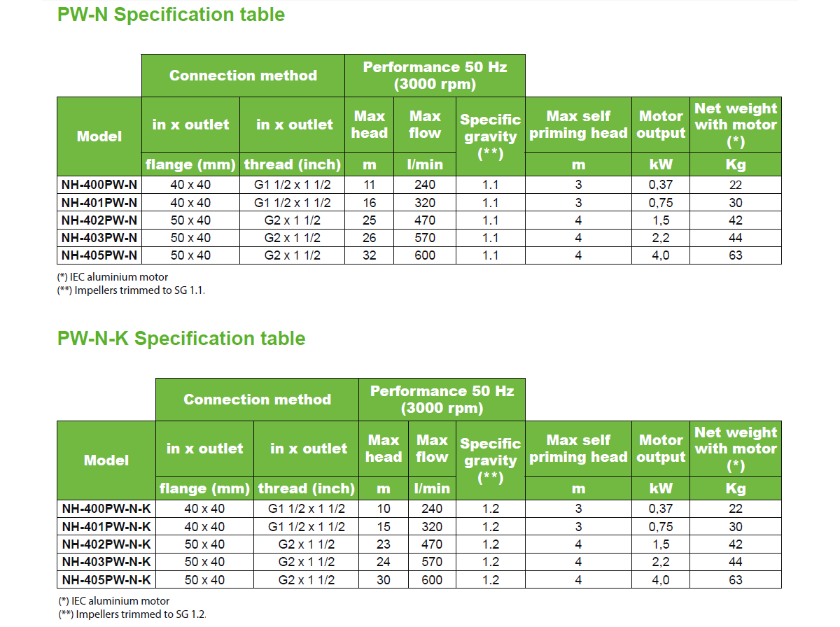Click 'IEC aluminium motor' footnote under PW-N table

(113, 277)
